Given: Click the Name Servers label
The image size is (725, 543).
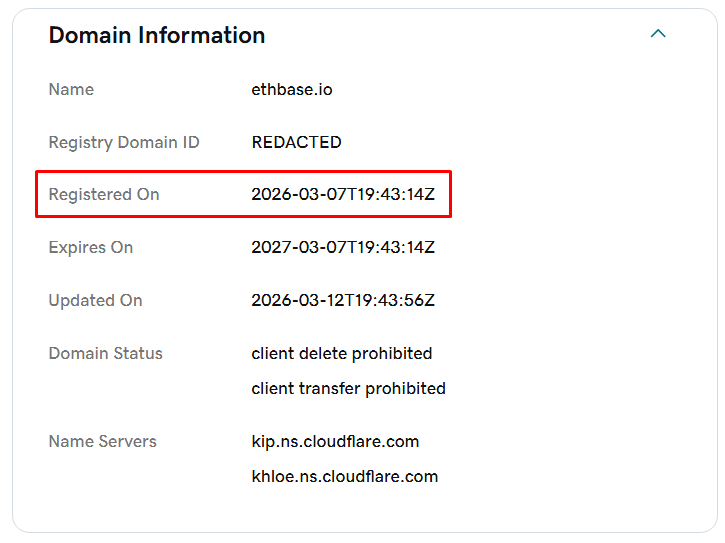Looking at the screenshot, I should [103, 441].
